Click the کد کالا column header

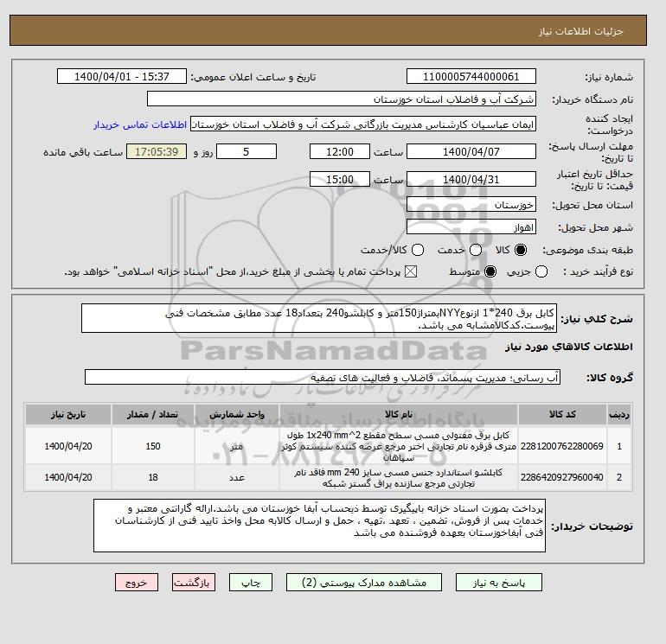[562, 414]
